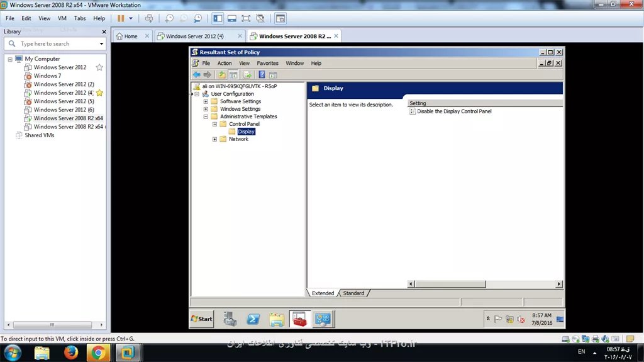Viewport: 644px width, 362px height.
Task: Open Chrome from host taskbar
Action: (x=98, y=353)
